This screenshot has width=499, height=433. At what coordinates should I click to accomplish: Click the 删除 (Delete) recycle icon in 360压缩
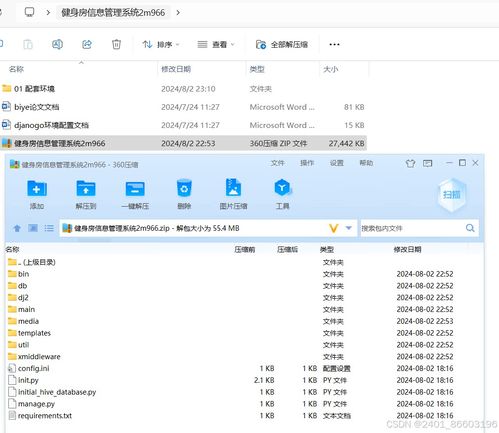click(x=184, y=189)
